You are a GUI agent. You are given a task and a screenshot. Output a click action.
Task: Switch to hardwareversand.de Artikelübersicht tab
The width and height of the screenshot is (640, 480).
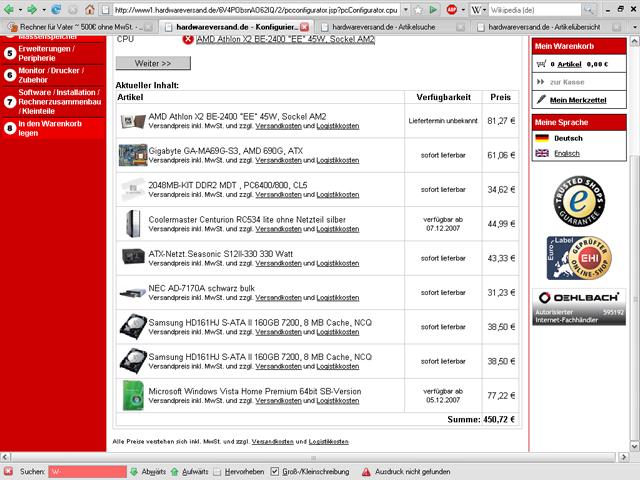click(x=548, y=27)
